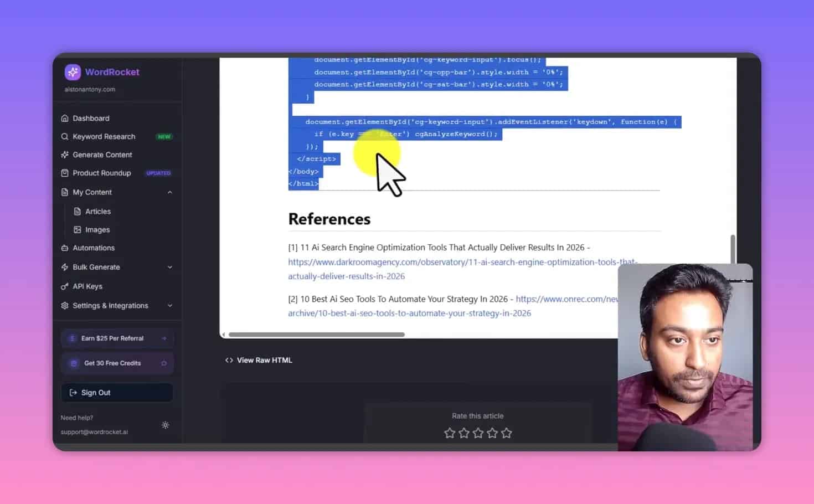Expand Settings & Integrations

(x=170, y=305)
